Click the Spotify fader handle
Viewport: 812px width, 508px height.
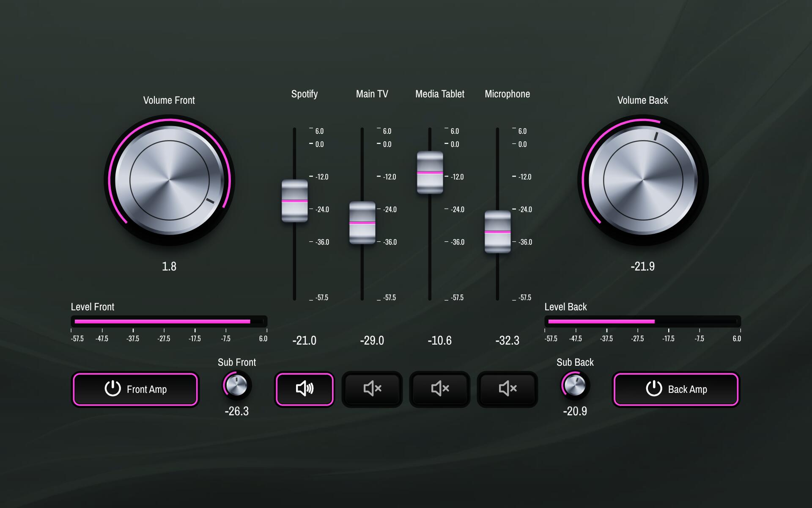click(x=295, y=201)
